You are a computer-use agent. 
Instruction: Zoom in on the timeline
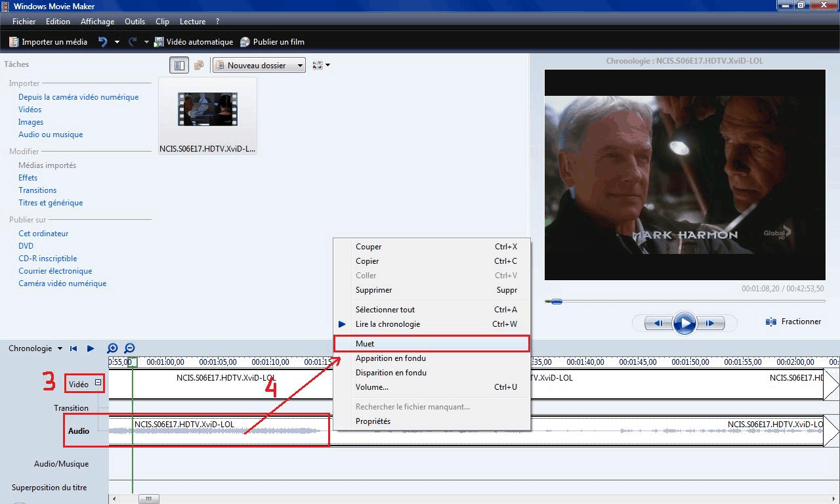(113, 348)
